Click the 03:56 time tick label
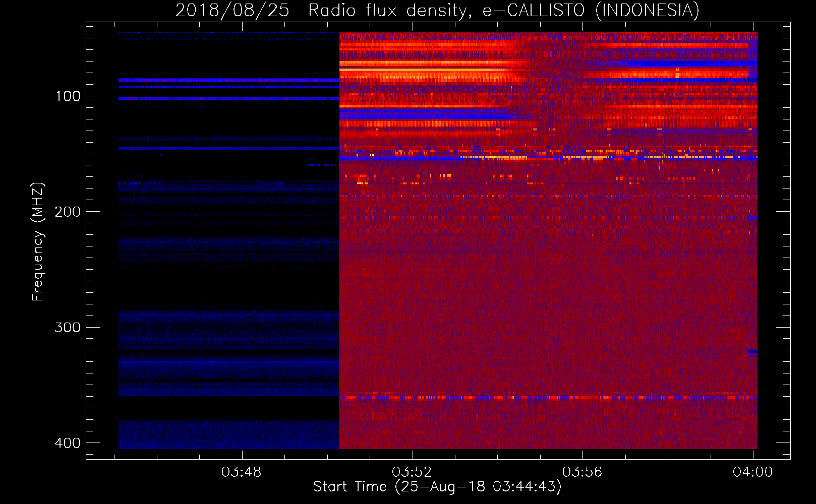Screen dimensions: 816x504 pos(582,472)
